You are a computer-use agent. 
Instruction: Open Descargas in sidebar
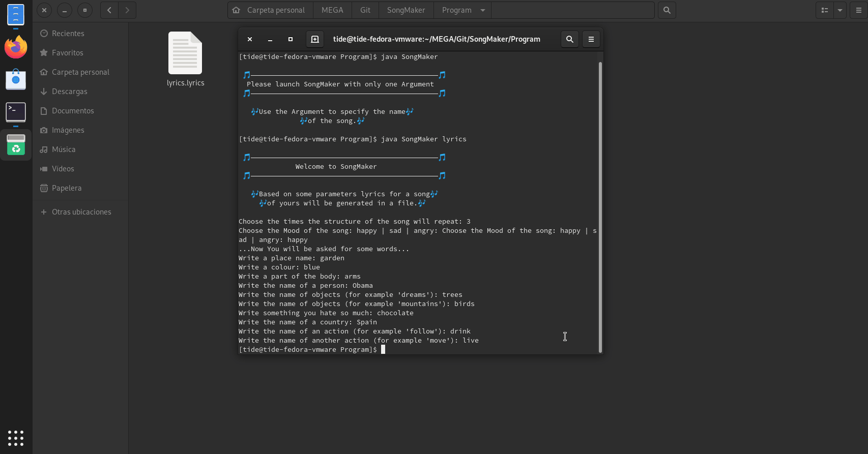click(x=80, y=92)
